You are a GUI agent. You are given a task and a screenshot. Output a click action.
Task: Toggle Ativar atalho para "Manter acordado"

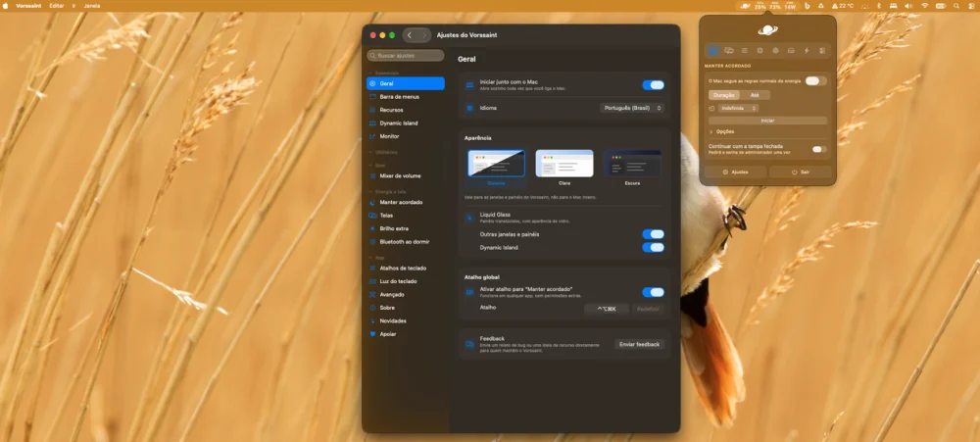pos(653,292)
